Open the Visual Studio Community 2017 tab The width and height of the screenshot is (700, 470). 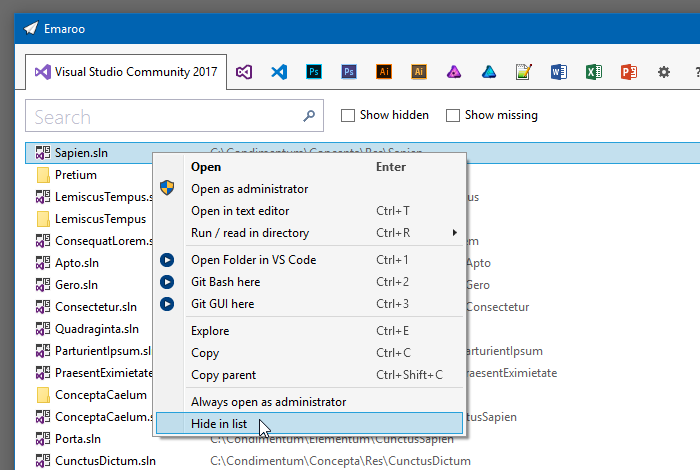point(126,72)
